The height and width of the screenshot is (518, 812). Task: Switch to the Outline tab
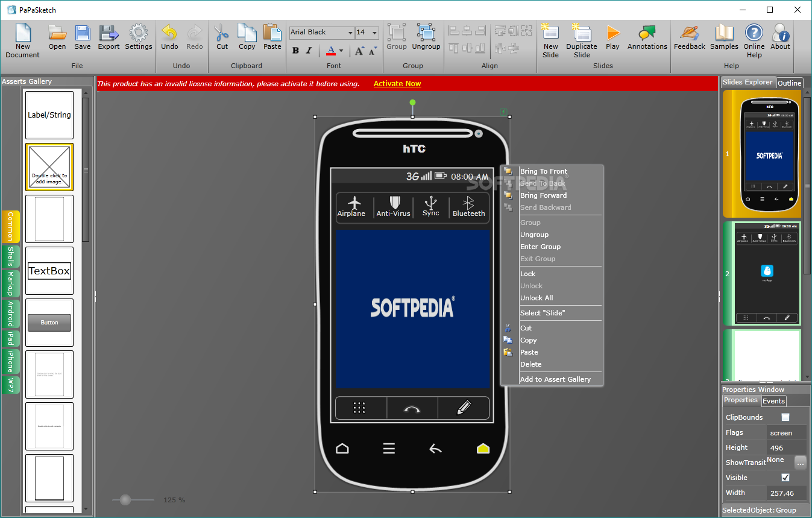tap(789, 83)
